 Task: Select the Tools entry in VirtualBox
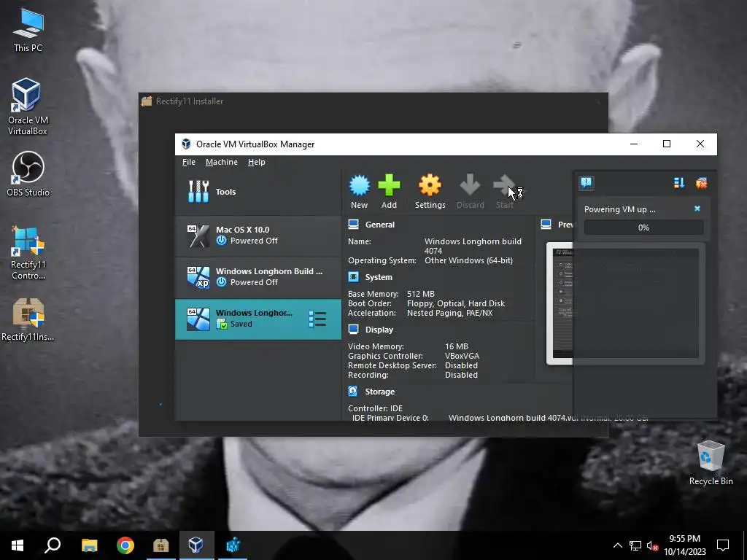point(258,192)
